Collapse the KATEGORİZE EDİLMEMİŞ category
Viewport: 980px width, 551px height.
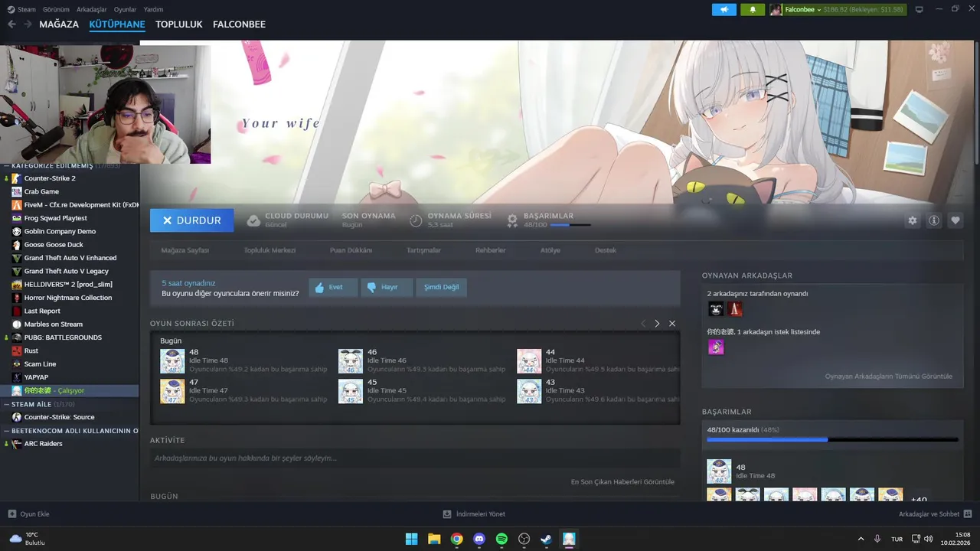click(6, 166)
